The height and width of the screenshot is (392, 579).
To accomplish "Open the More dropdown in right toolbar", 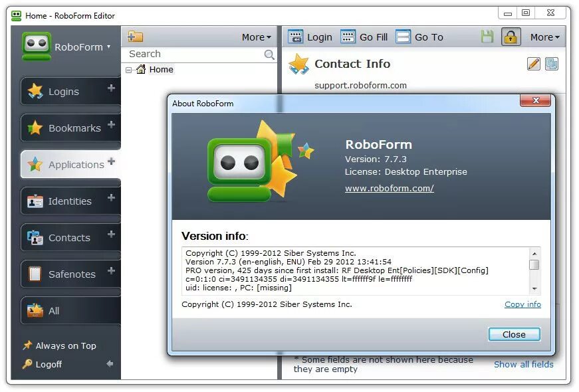I will tap(545, 37).
